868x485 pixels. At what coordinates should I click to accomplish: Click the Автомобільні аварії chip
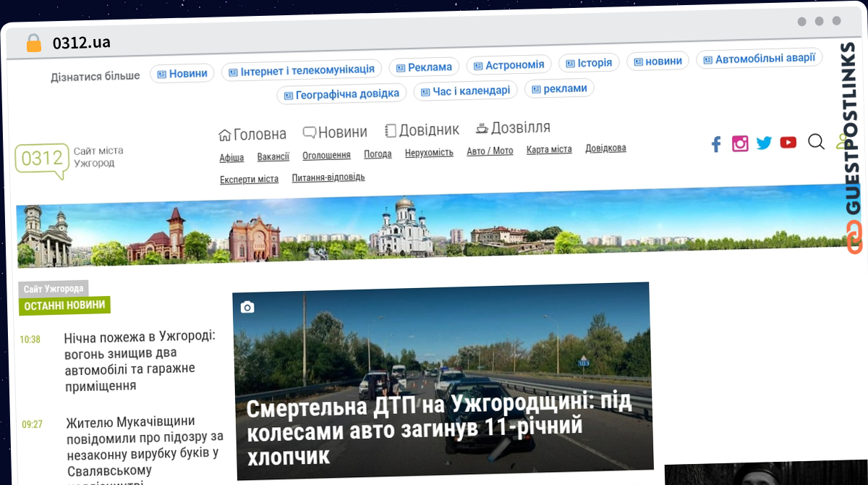point(759,59)
